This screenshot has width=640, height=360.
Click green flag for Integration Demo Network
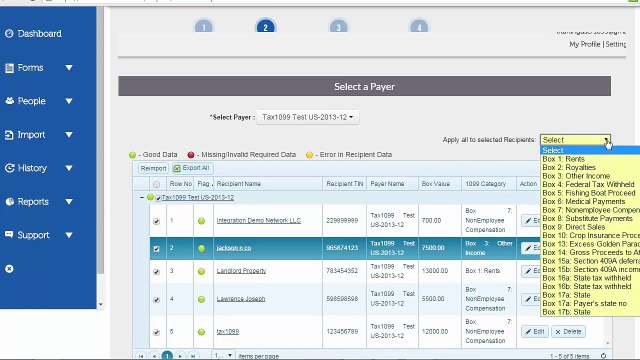coord(201,221)
